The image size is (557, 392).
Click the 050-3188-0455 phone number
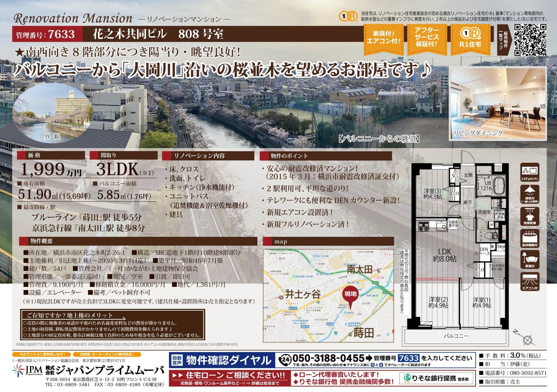click(328, 358)
